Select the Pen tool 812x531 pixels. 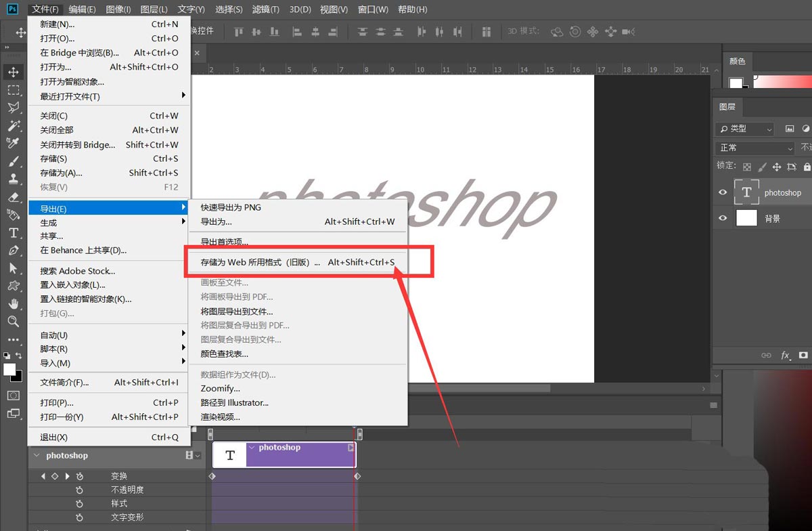coord(14,250)
